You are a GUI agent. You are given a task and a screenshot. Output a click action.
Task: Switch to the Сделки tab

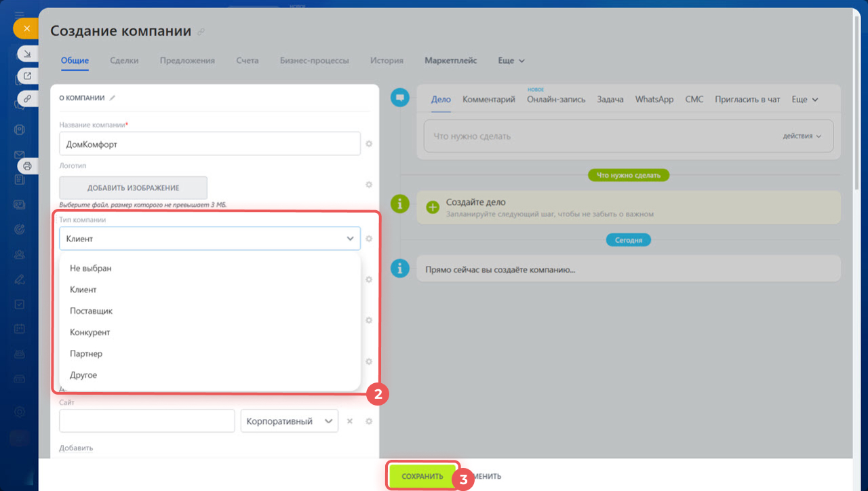pos(124,60)
